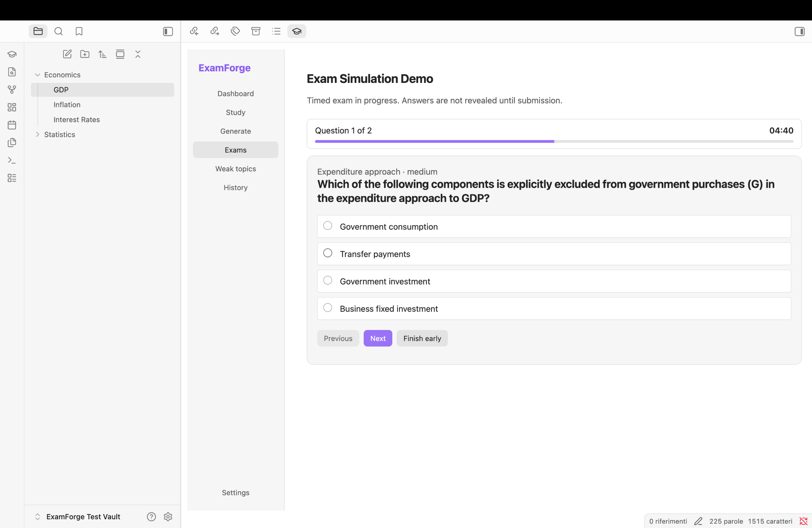Open the Dashboard section in ExamForge

click(x=236, y=94)
